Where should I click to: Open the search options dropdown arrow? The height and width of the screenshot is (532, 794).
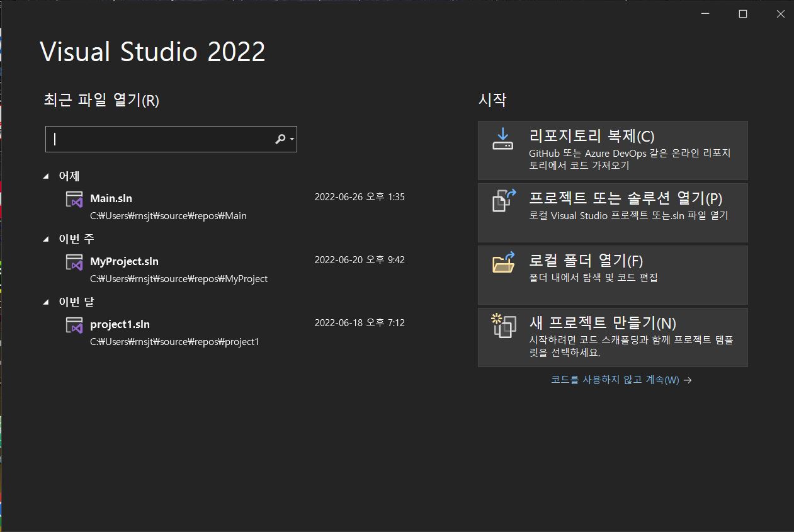pyautogui.click(x=292, y=140)
